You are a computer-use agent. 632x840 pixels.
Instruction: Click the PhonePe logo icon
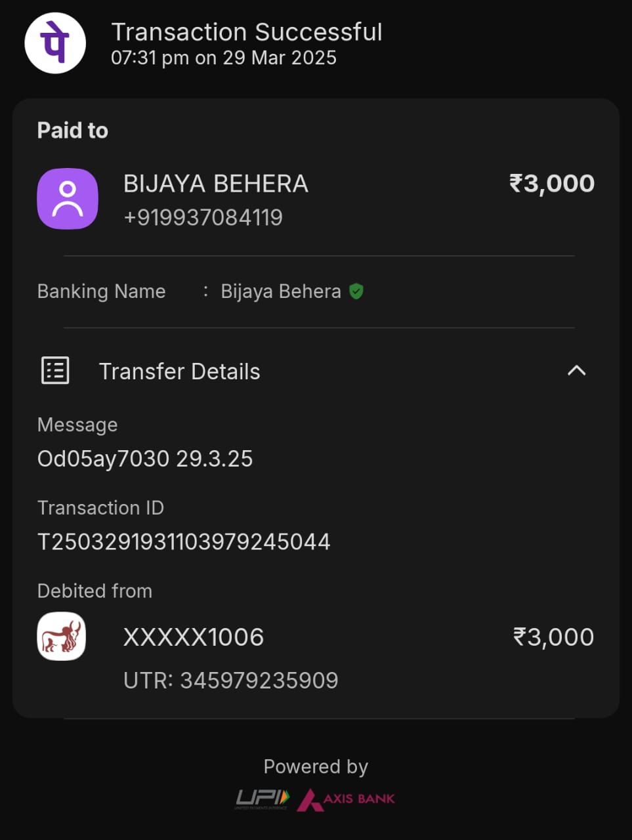[55, 43]
